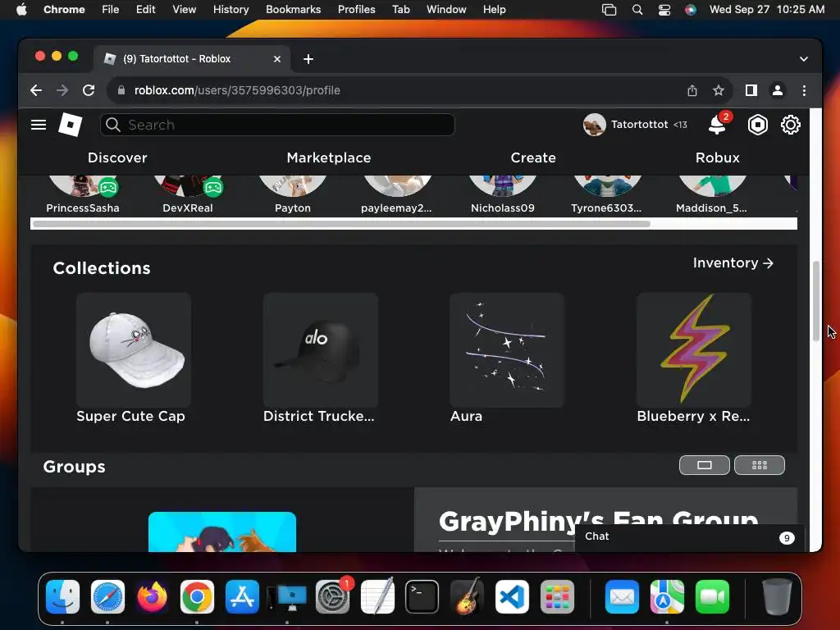
Task: Open the Aura collection item
Action: point(507,358)
